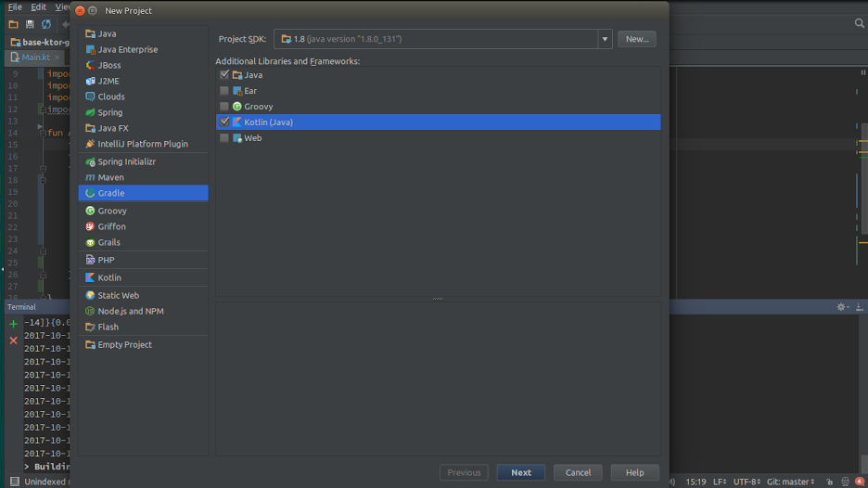This screenshot has height=488, width=868.
Task: Close the Main.kt tab
Action: tap(57, 58)
